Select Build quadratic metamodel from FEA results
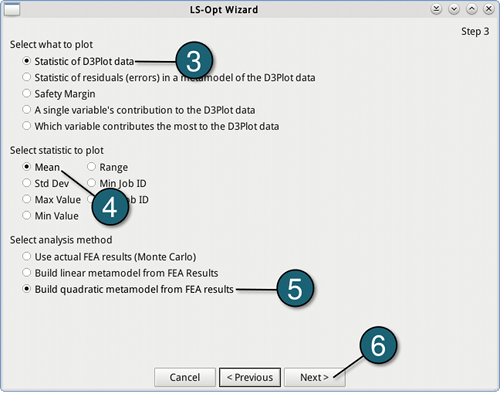The width and height of the screenshot is (500, 394). (x=128, y=289)
